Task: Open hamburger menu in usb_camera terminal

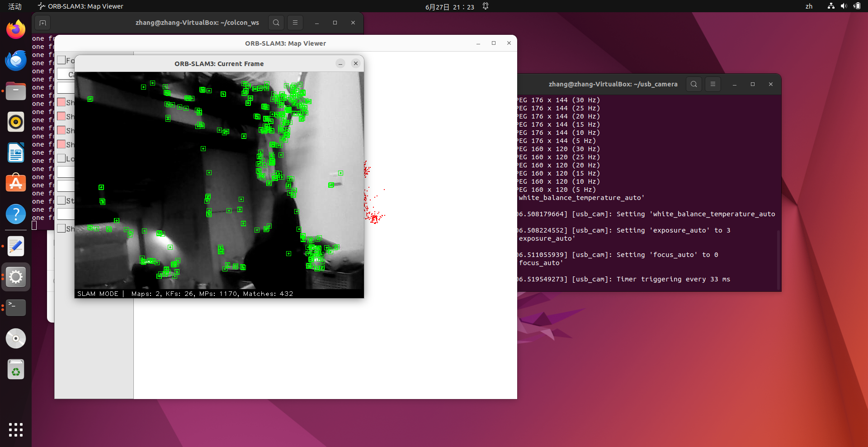Action: tap(713, 84)
